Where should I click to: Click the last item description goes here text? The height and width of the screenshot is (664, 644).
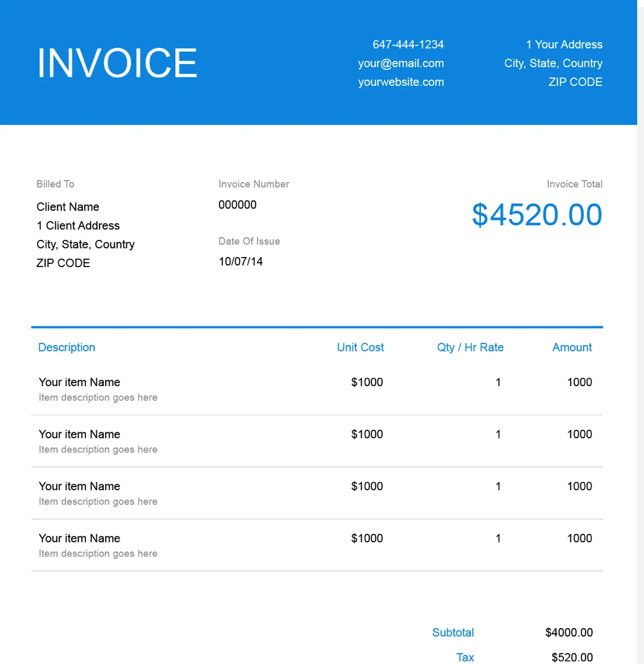click(98, 553)
